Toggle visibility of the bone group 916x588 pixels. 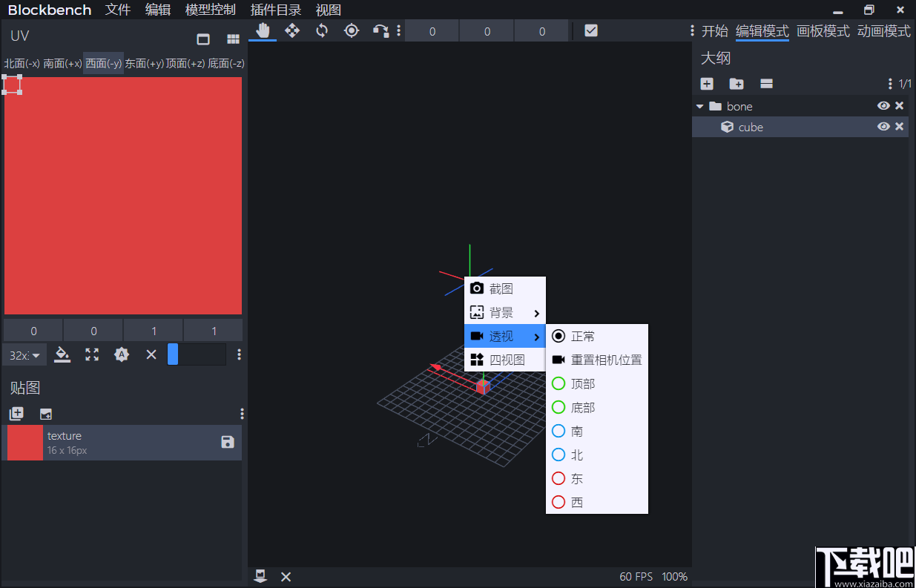pos(883,105)
